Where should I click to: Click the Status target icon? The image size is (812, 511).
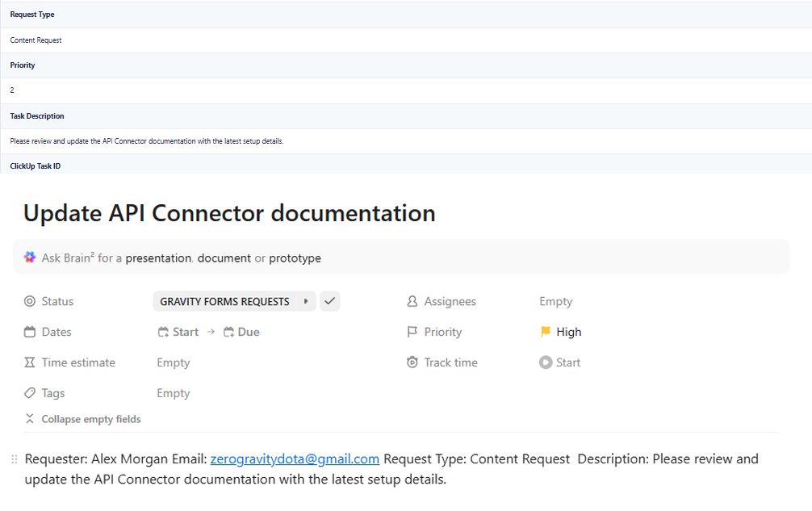click(x=30, y=301)
